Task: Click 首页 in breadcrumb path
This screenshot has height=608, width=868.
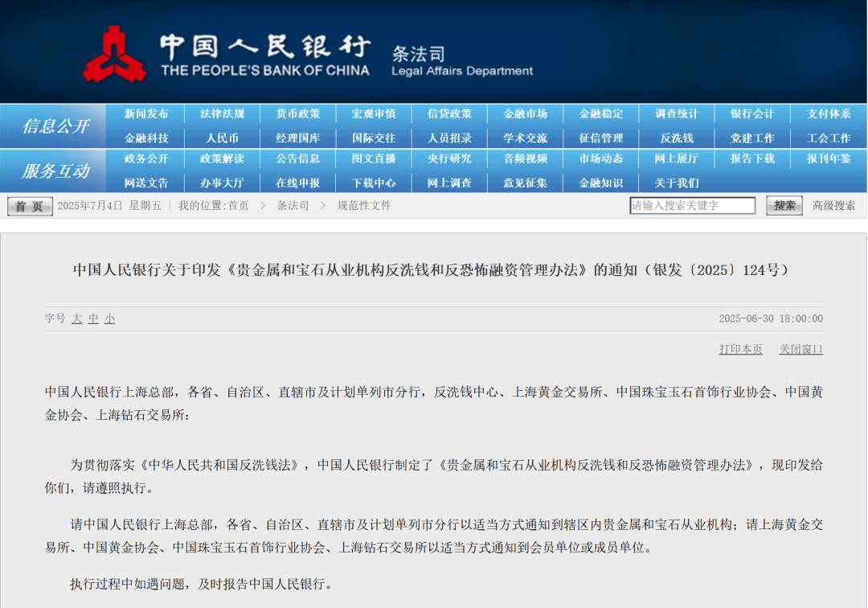Action: coord(238,206)
